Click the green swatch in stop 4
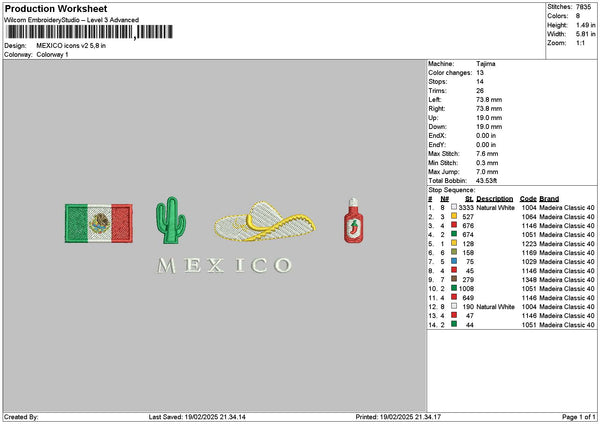 (454, 234)
